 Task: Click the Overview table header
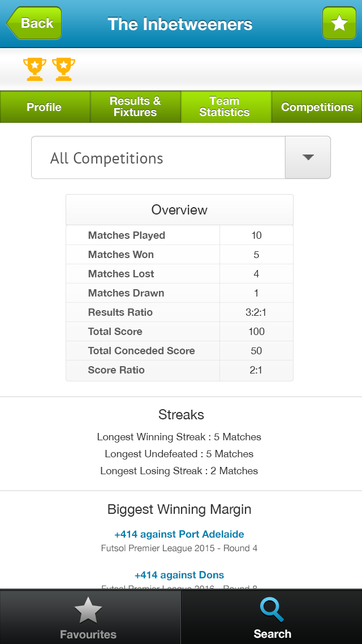[x=179, y=210]
